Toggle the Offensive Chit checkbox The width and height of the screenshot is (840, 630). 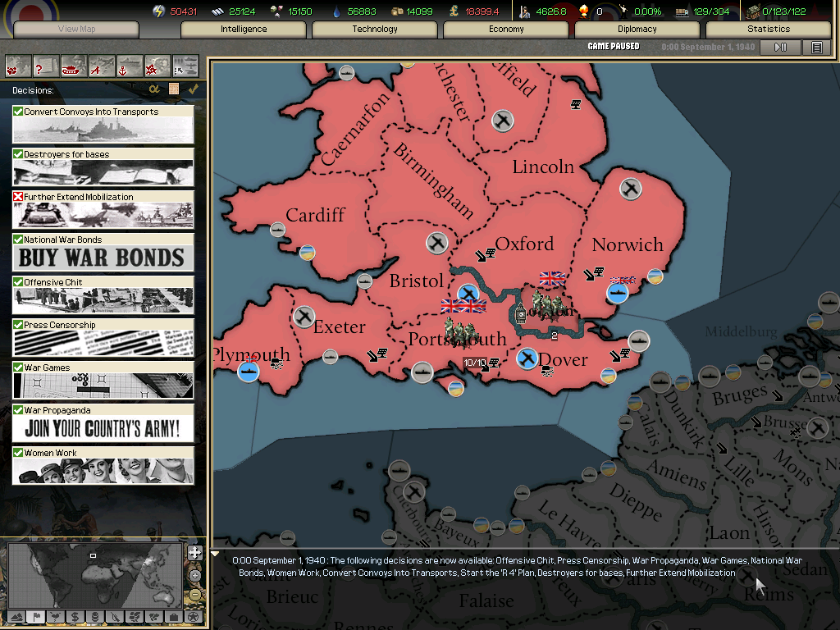point(18,282)
